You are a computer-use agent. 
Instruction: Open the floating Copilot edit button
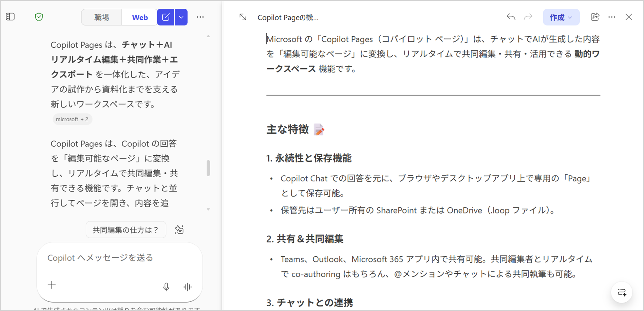pyautogui.click(x=622, y=292)
